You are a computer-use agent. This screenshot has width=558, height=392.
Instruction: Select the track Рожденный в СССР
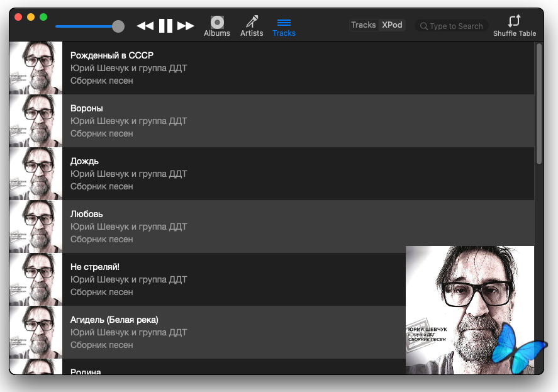(x=111, y=55)
